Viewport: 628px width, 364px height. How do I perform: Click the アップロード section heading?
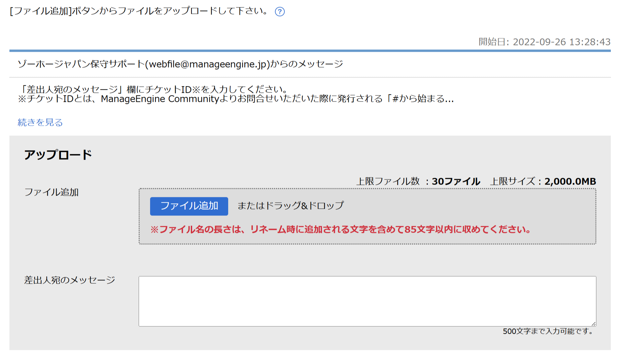[58, 155]
